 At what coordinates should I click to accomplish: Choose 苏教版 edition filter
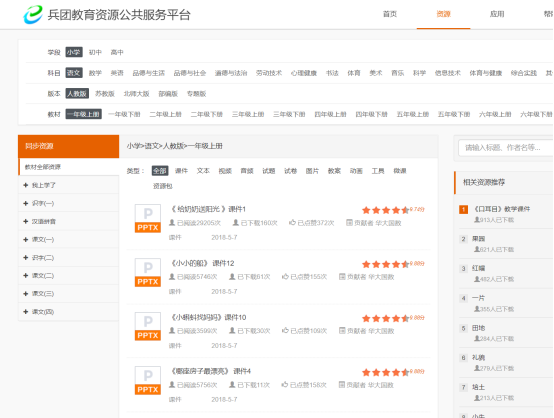[x=105, y=94]
